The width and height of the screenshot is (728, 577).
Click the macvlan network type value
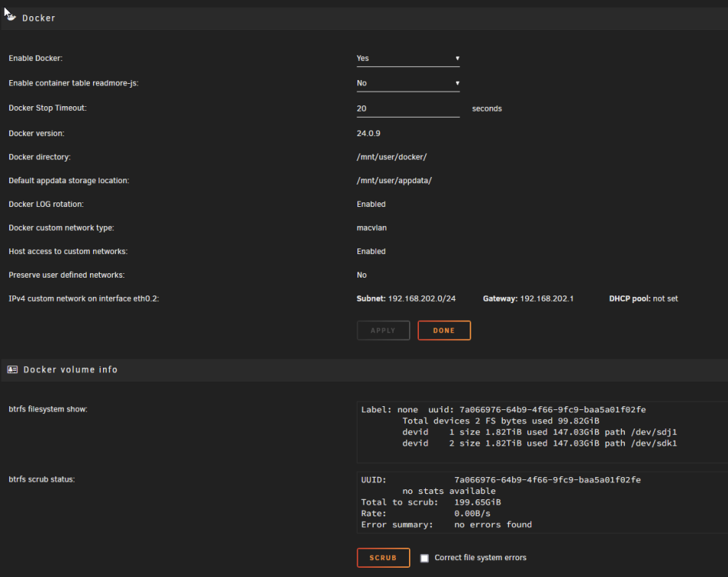371,228
